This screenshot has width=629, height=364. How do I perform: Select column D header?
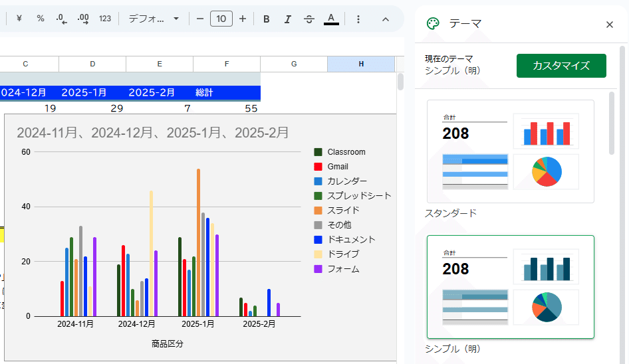92,64
